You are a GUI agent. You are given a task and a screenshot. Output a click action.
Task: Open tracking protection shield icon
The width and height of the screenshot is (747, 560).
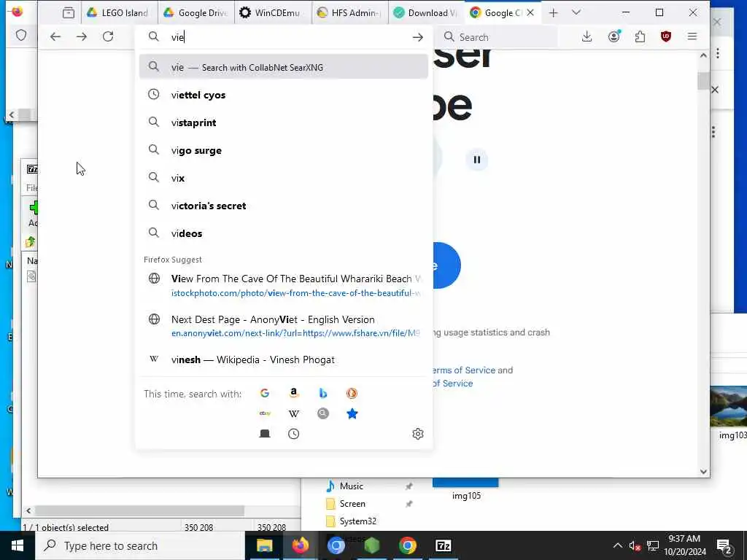tap(21, 35)
